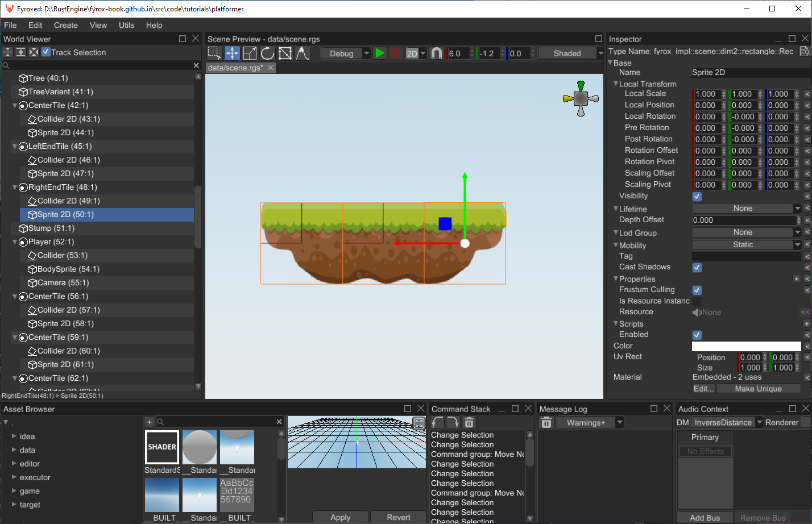812x524 pixels.
Task: Open the Mobility Static dropdown
Action: [747, 245]
